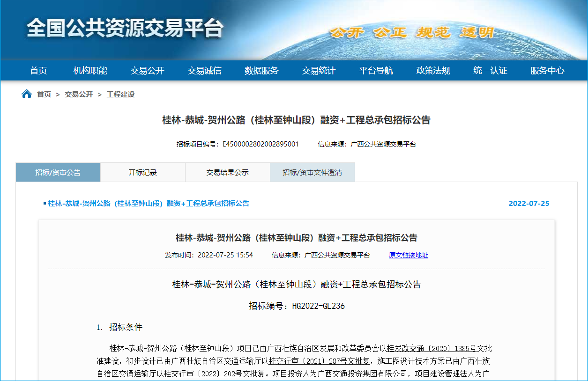Switch to 开标记录 tab
This screenshot has width=588, height=381.
pos(143,172)
